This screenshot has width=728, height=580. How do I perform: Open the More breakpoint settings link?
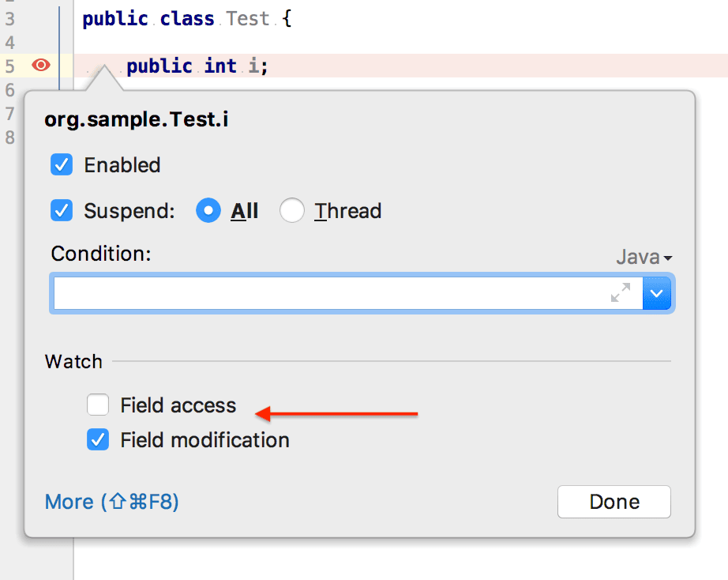[x=112, y=502]
